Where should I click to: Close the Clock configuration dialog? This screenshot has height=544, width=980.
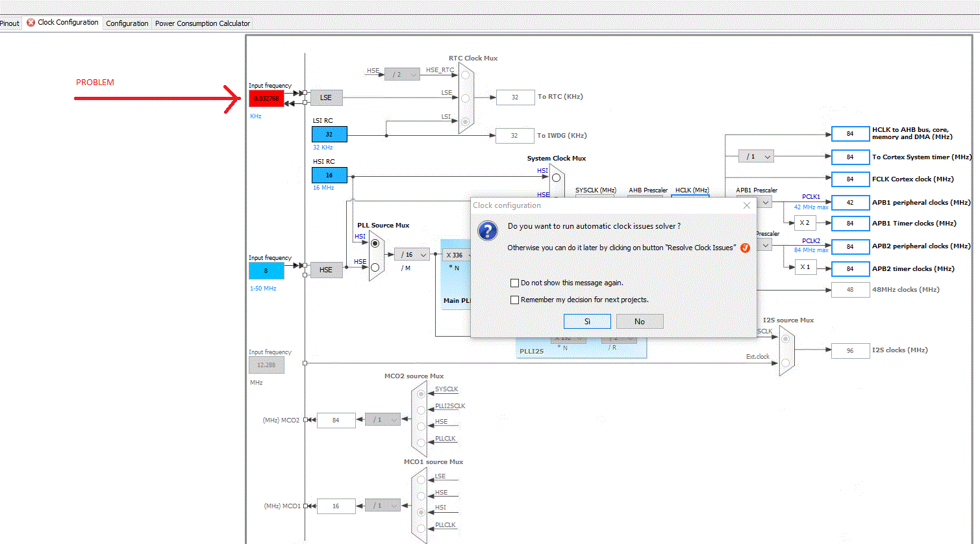747,205
